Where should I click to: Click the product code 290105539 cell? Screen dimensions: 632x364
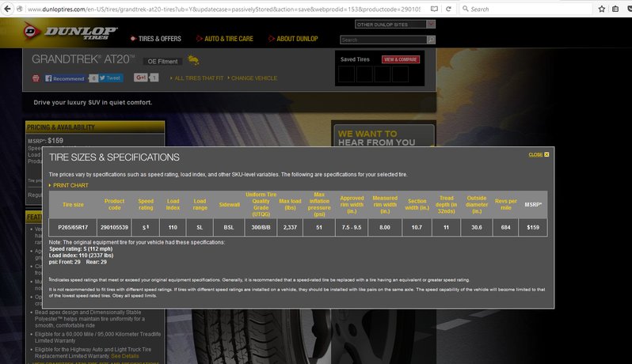click(x=115, y=228)
